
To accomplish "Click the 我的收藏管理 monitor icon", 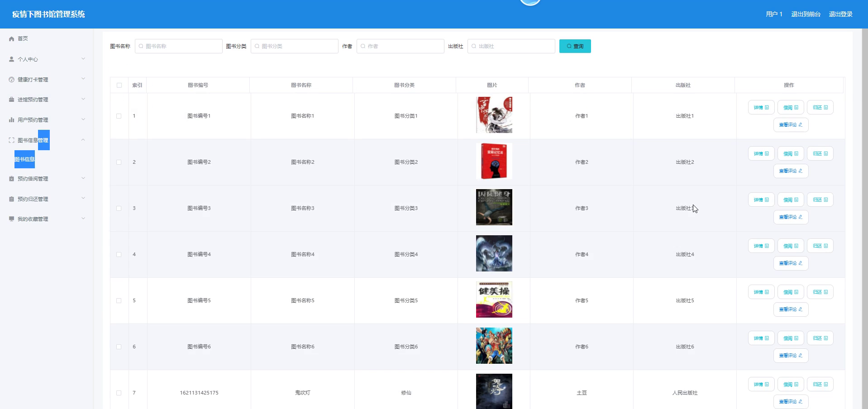I will [x=12, y=219].
